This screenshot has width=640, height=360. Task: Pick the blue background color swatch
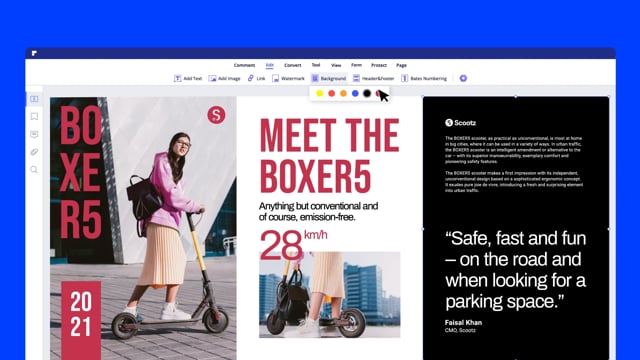point(355,93)
